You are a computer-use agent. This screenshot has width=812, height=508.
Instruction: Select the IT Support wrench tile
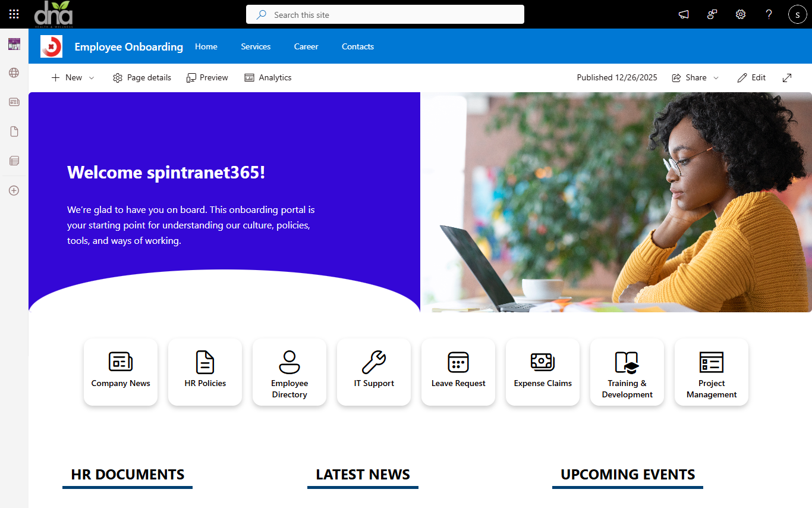tap(373, 372)
